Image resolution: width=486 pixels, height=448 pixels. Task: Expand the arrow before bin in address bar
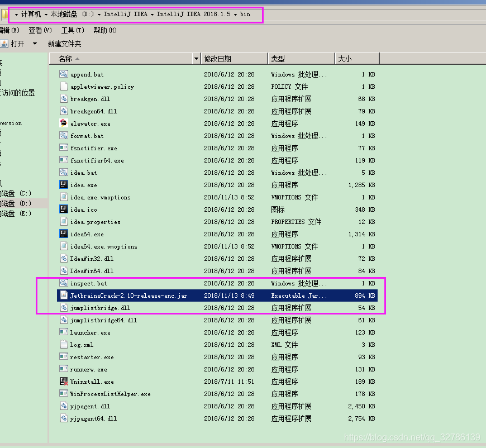pos(236,15)
